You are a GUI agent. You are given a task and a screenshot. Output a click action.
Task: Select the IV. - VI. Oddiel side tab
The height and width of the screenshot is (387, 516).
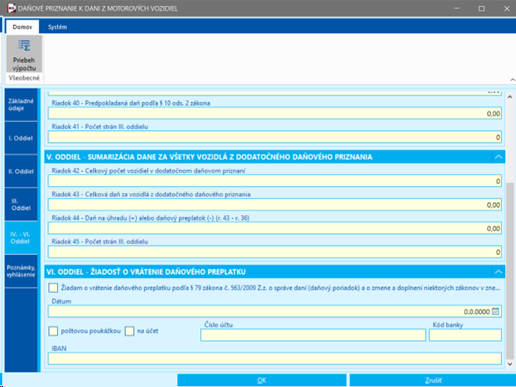[21, 238]
